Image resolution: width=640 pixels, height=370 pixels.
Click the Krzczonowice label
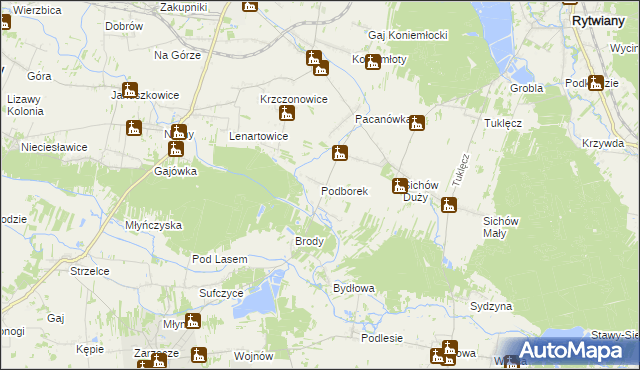pyautogui.click(x=294, y=99)
